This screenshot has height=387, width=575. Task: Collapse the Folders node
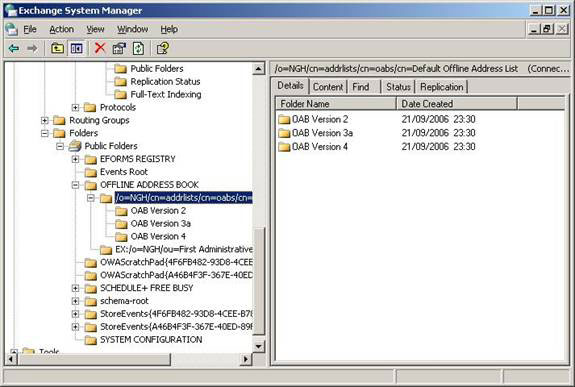click(44, 133)
